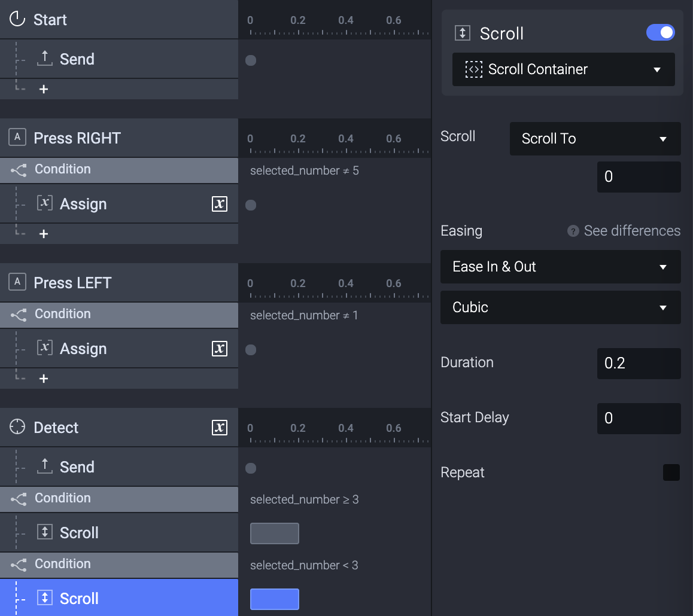Open the Ease In & Out easing dropdown
The height and width of the screenshot is (616, 693).
pyautogui.click(x=560, y=267)
